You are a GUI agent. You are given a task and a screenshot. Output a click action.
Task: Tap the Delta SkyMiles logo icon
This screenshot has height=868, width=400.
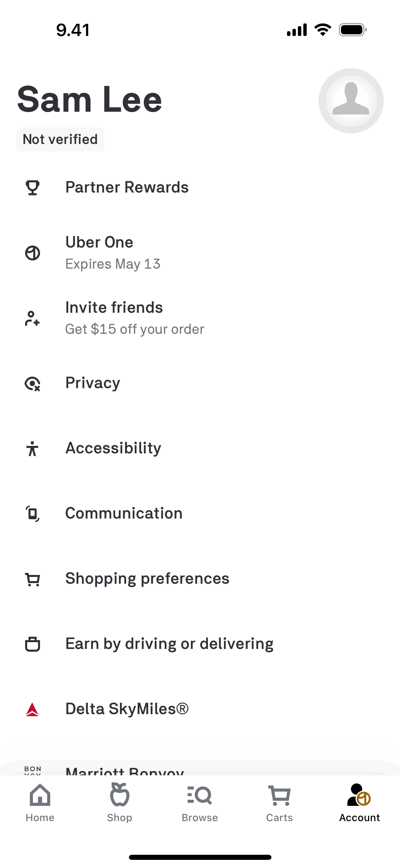pos(33,709)
